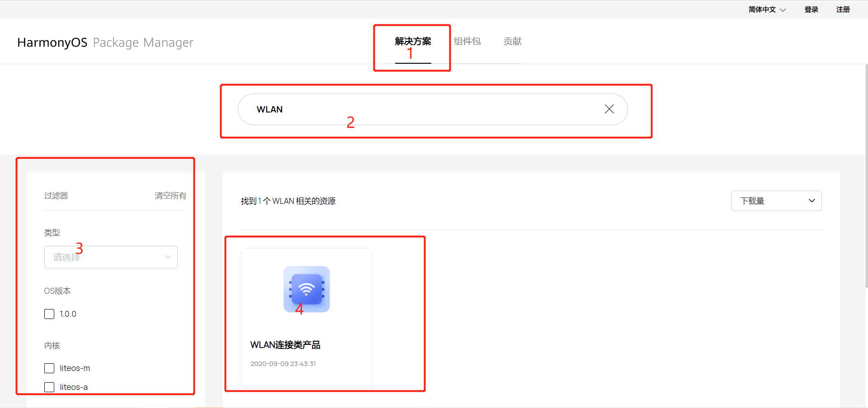This screenshot has width=868, height=408.
Task: Expand the 下载量 sort dropdown
Action: coord(776,201)
